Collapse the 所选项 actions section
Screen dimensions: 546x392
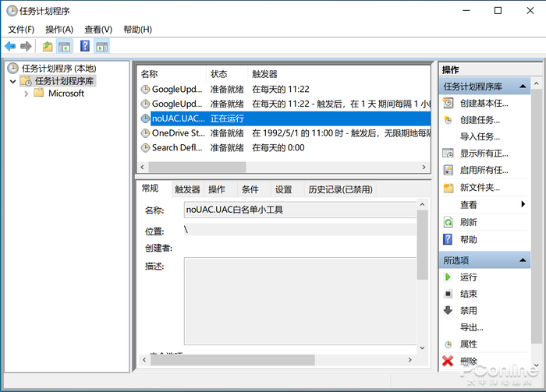coord(523,260)
